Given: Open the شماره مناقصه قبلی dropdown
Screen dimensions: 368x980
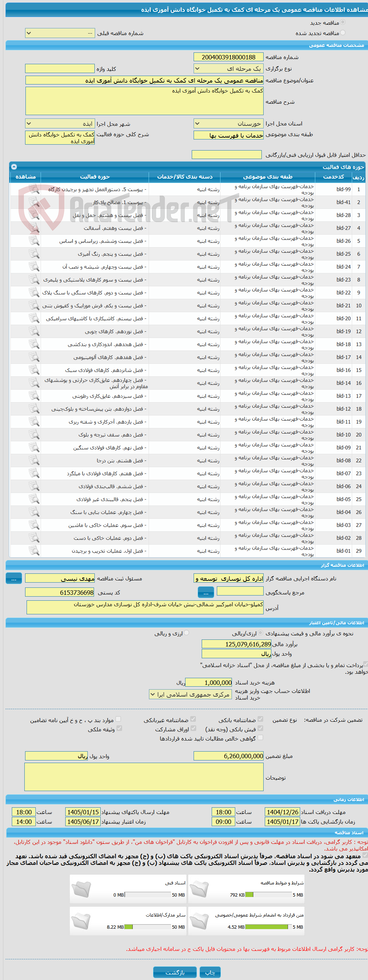Looking at the screenshot, I should click(60, 33).
